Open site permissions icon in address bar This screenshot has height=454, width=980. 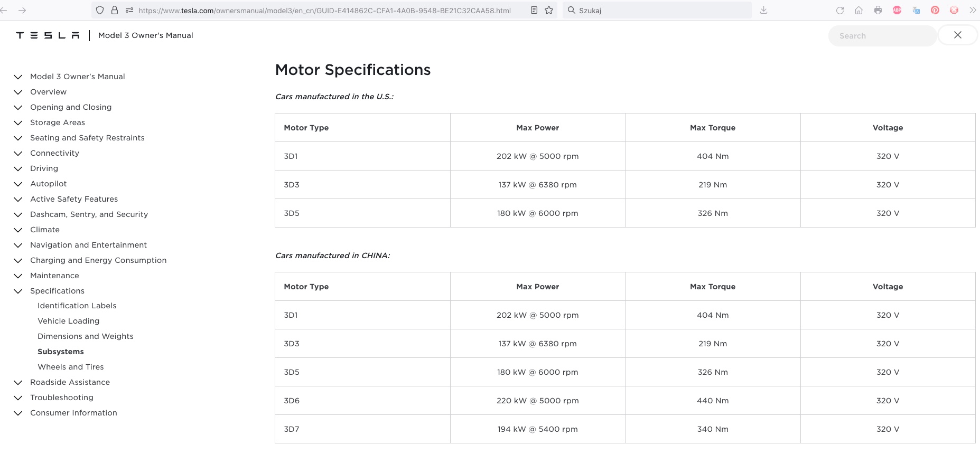coord(129,10)
